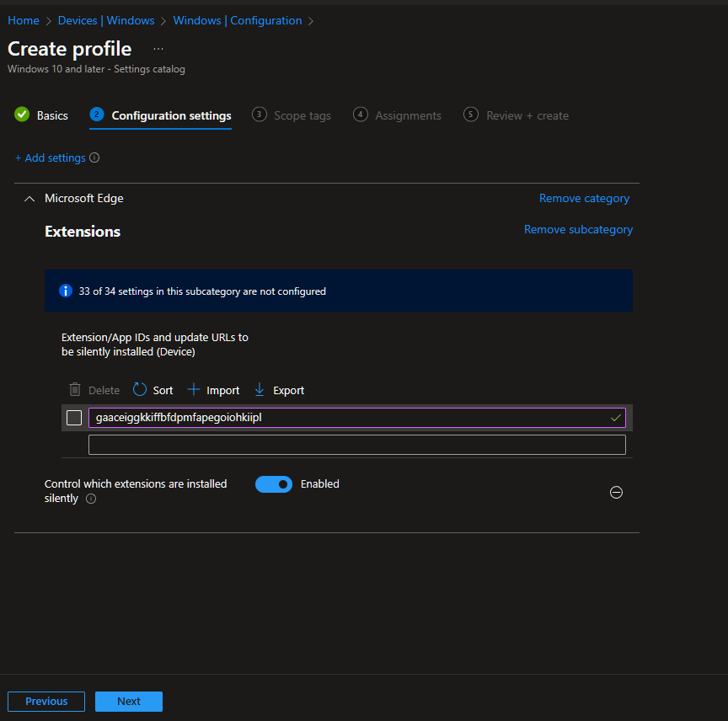Jump to the Review + create step

(527, 115)
